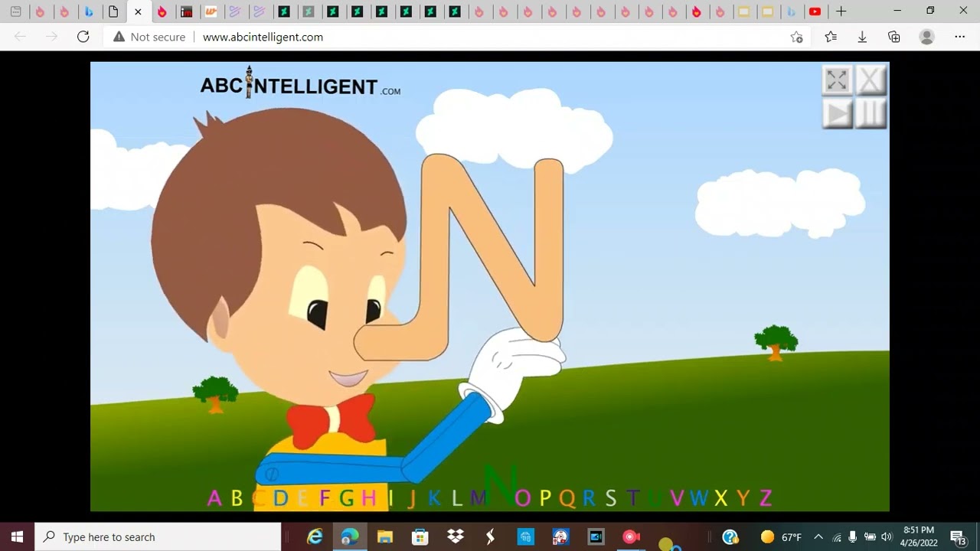Choose letter T in alphabet strip
The image size is (980, 551).
pos(633,499)
